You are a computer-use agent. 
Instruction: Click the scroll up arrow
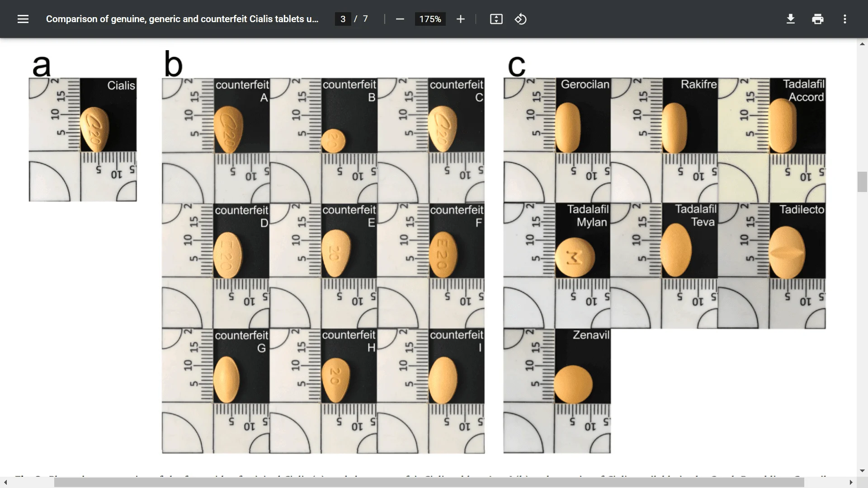click(x=862, y=44)
